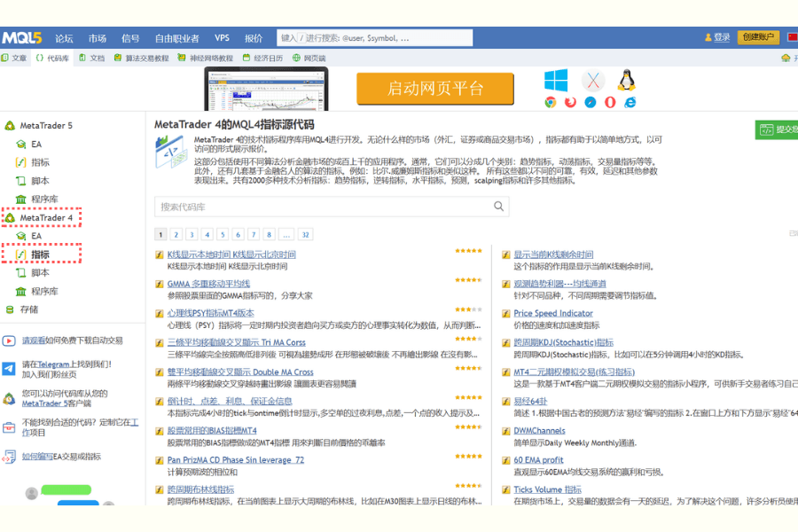Click the Chrome browser icon
The image size is (798, 532).
[x=550, y=101]
